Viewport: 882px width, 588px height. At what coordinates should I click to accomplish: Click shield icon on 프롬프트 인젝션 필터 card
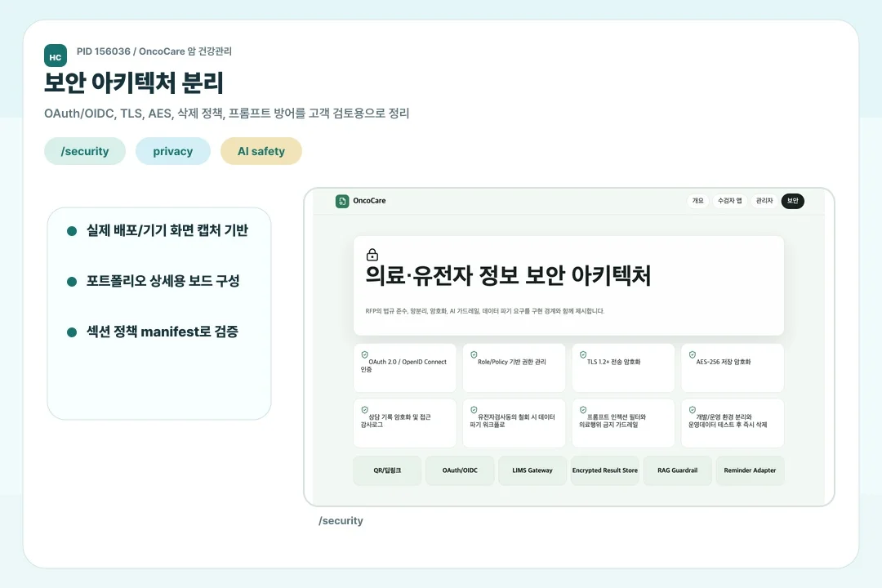583,410
